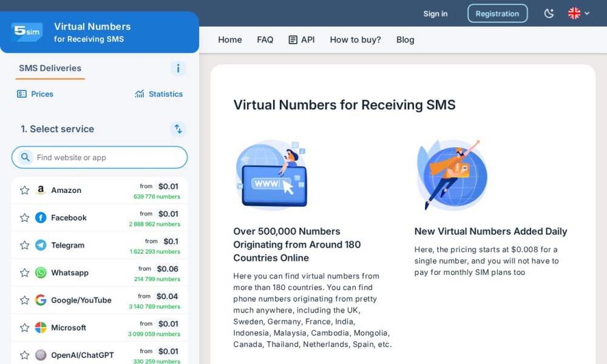Focus the Find website or app field
The width and height of the screenshot is (607, 364).
[106, 158]
